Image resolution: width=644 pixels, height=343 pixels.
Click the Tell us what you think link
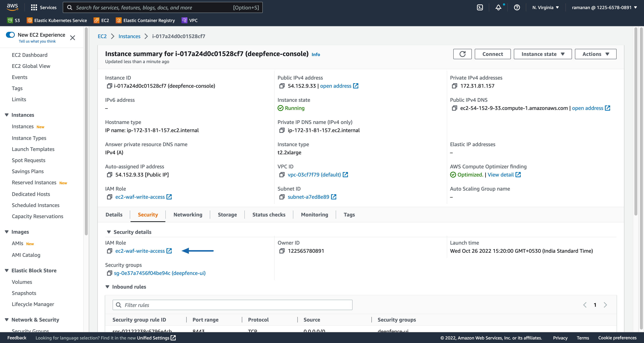click(x=37, y=41)
